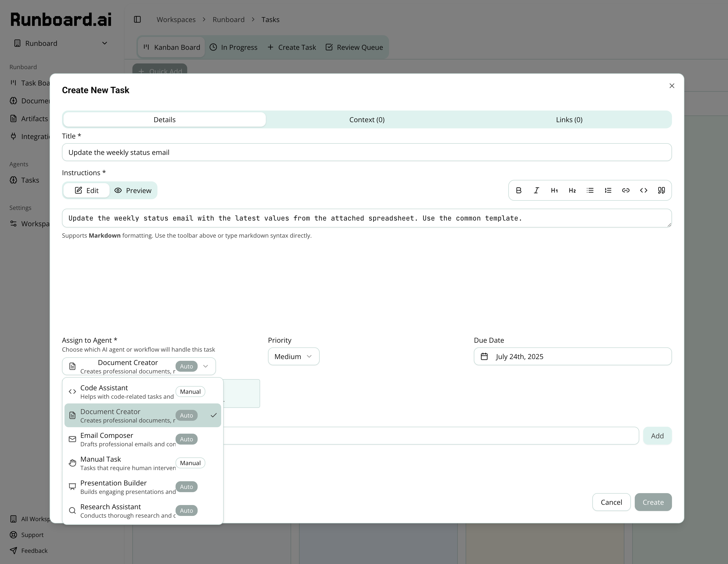The width and height of the screenshot is (728, 564).
Task: Click calendar icon in Due Date field
Action: (x=484, y=356)
